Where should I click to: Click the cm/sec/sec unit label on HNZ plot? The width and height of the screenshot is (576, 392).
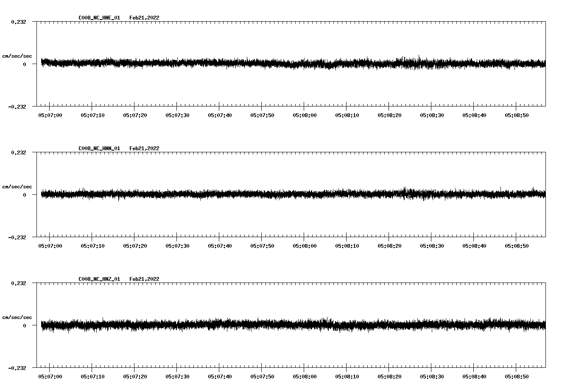17,317
